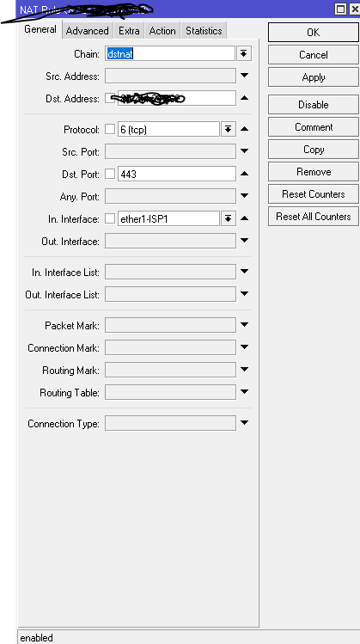
Task: Click the 'enabled' status text
Action: click(37, 638)
